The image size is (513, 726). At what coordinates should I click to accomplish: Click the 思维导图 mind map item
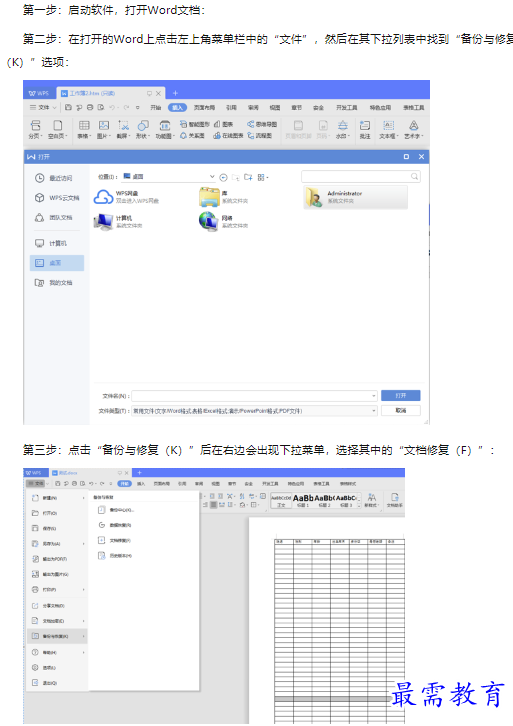click(262, 124)
